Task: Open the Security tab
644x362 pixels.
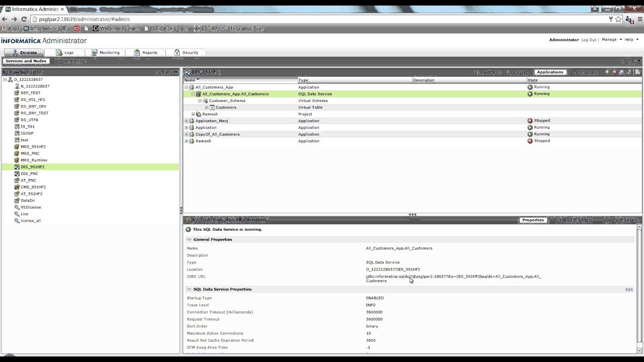Action: coord(186,52)
